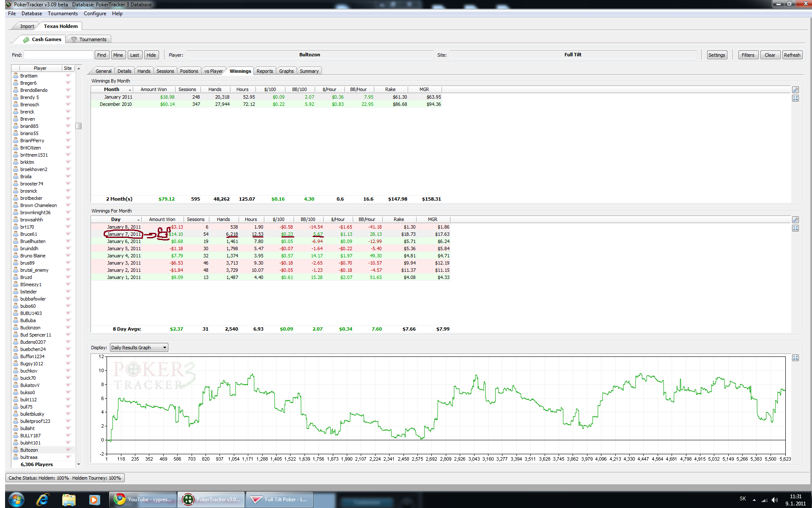This screenshot has width=812, height=508.
Task: Click the Tournaments trophy icon
Action: [74, 39]
